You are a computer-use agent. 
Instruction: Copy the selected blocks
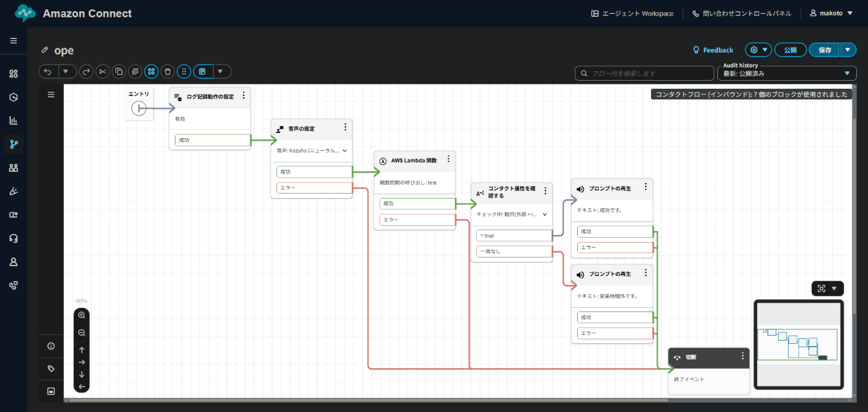tap(119, 72)
